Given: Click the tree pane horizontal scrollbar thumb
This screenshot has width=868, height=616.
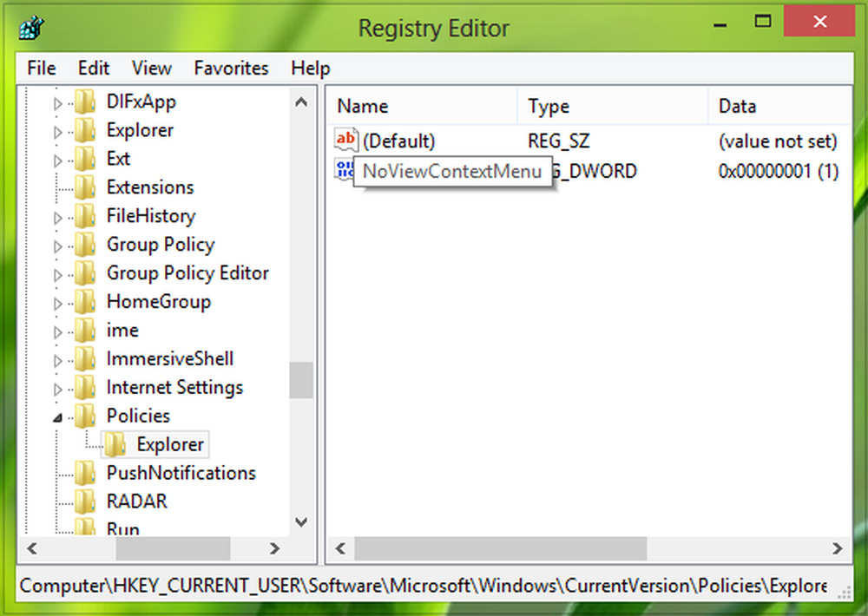Looking at the screenshot, I should point(173,548).
